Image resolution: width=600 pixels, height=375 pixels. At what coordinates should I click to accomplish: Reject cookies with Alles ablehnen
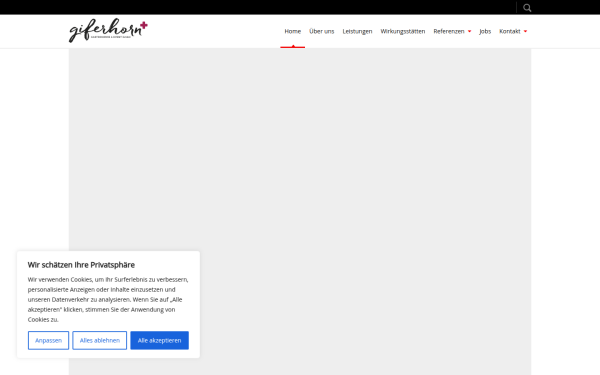point(99,340)
